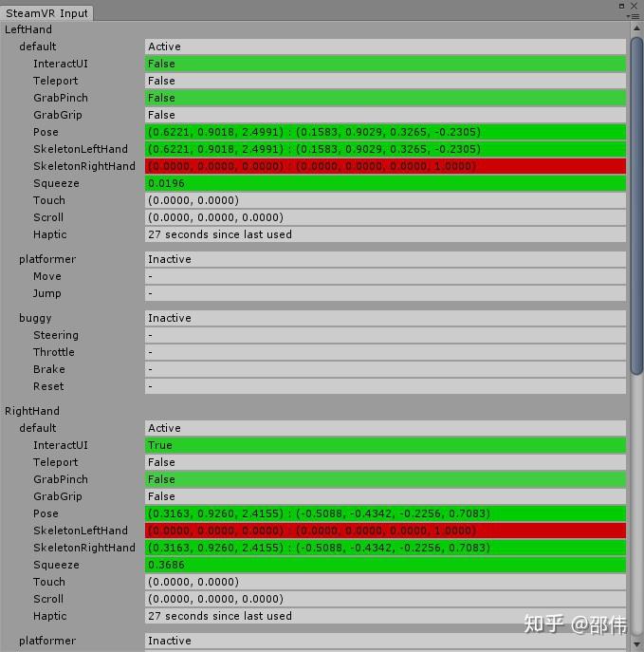Screen dimensions: 644x652
Task: Click the scrollbar up arrow
Action: [636, 28]
